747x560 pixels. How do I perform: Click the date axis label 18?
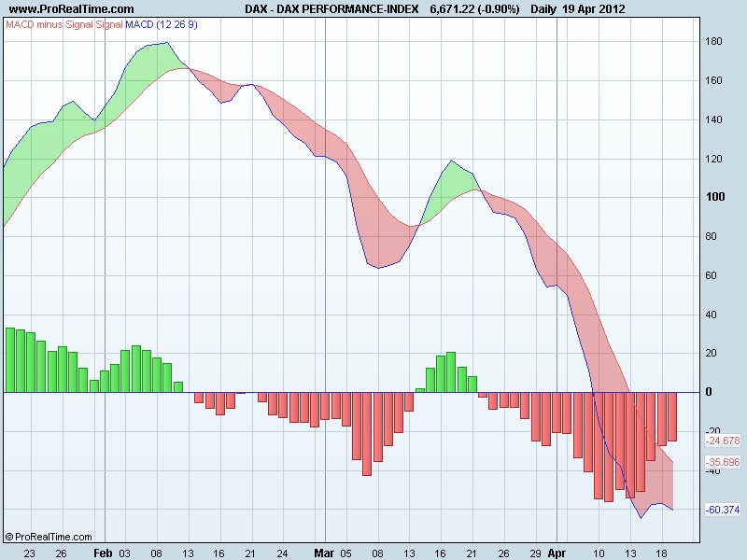coord(662,553)
